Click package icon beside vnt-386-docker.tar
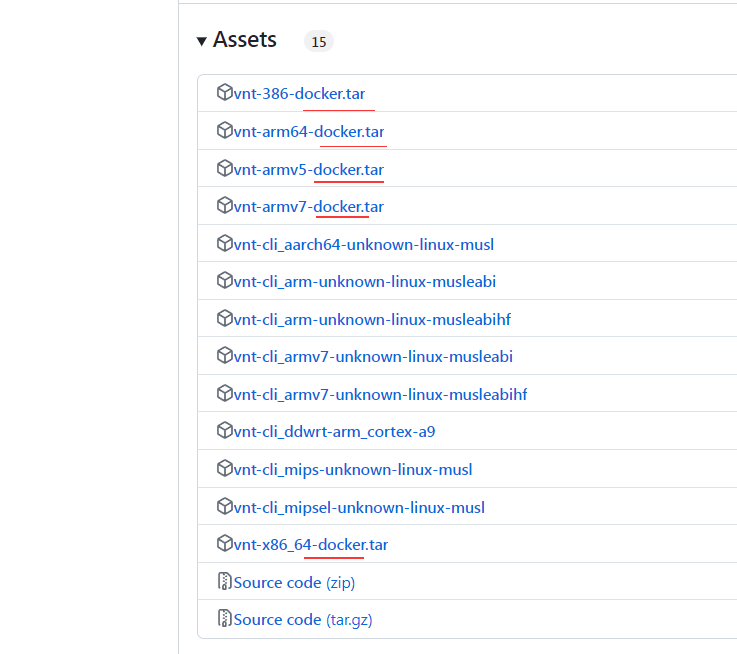Viewport: 737px width, 654px height. pos(225,93)
